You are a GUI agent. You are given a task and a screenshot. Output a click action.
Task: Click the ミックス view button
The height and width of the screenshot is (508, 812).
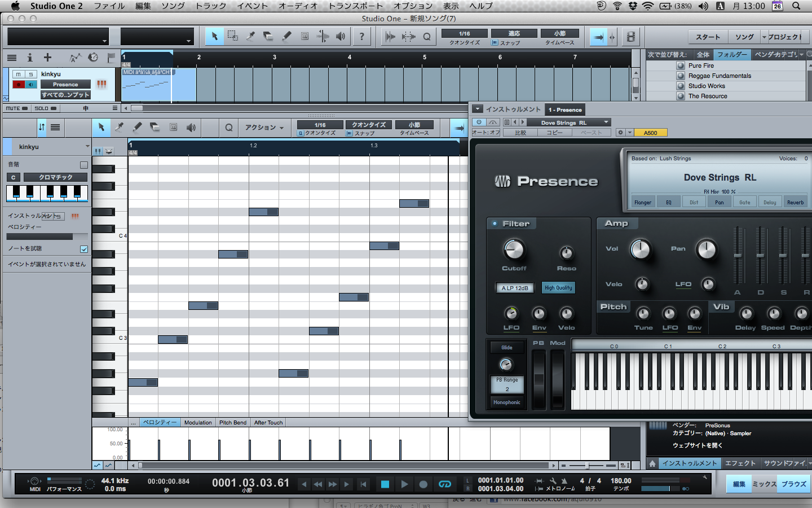[x=765, y=484]
